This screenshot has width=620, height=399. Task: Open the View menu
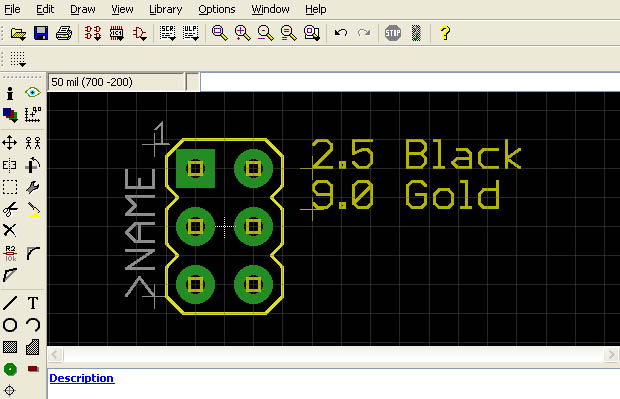pos(122,9)
